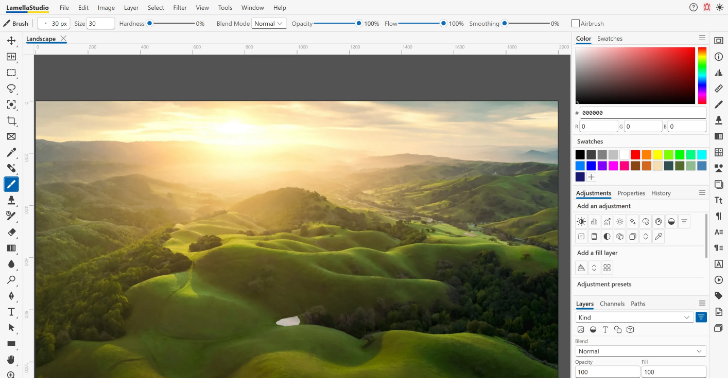Image resolution: width=728 pixels, height=378 pixels.
Task: Close the Landscape document tab
Action: [x=64, y=39]
